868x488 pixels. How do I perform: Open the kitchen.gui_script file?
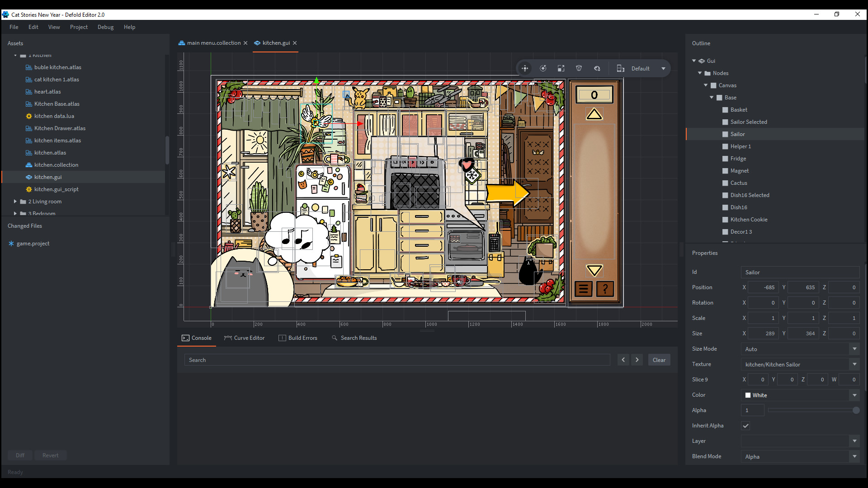57,189
